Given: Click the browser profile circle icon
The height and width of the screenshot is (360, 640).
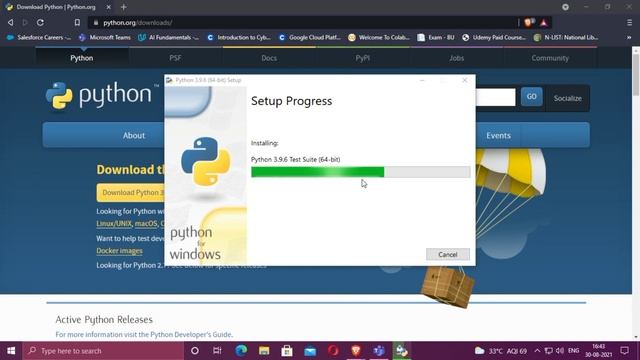Looking at the screenshot, I should coord(565,7).
